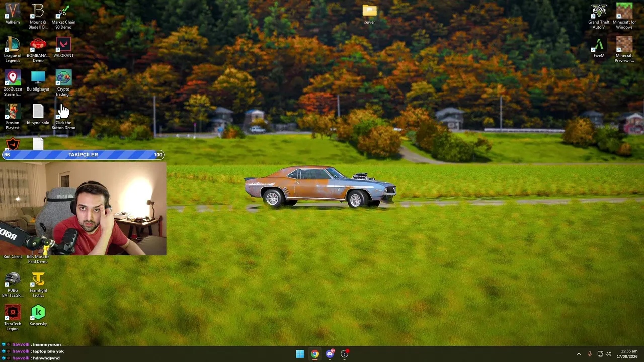The image size is (644, 362).
Task: Select the Market Chain 98 Demo icon
Action: point(63,17)
